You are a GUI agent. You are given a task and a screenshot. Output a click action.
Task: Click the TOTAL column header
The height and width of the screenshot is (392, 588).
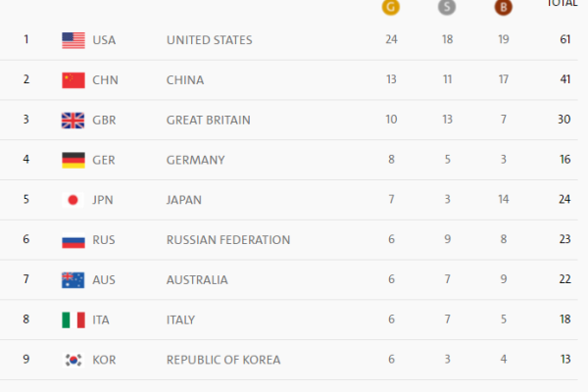[561, 4]
